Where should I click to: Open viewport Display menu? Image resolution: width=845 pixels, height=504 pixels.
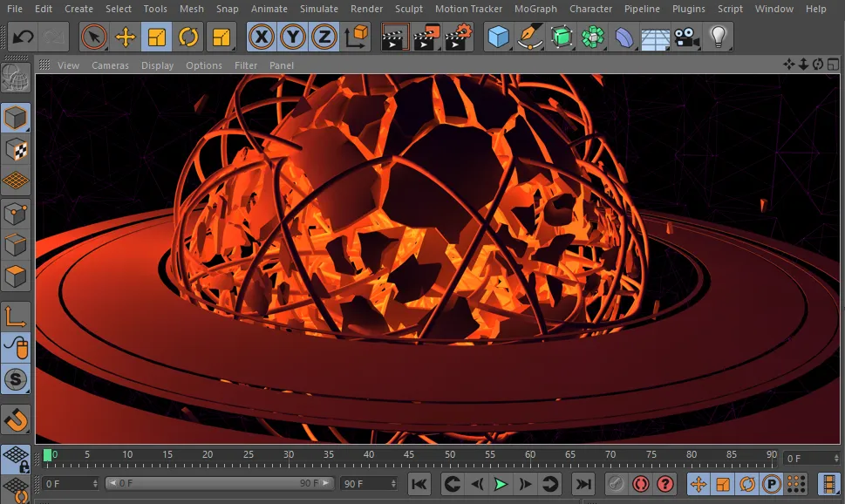click(x=157, y=65)
